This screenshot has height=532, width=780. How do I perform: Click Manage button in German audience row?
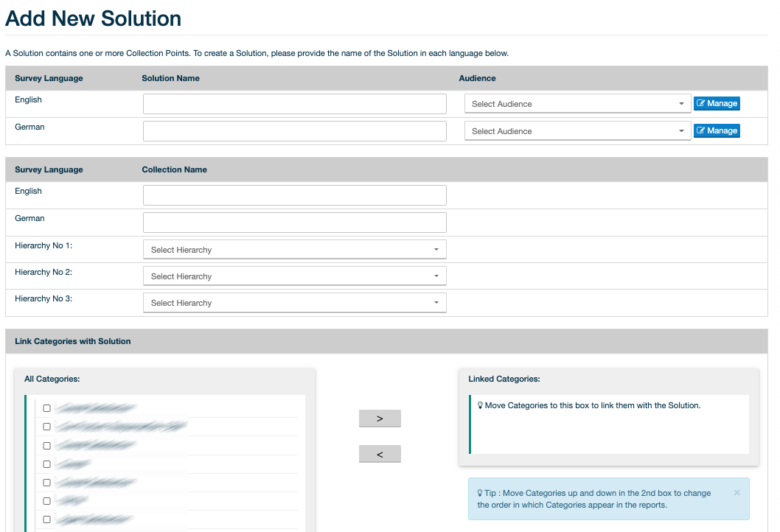pos(716,131)
